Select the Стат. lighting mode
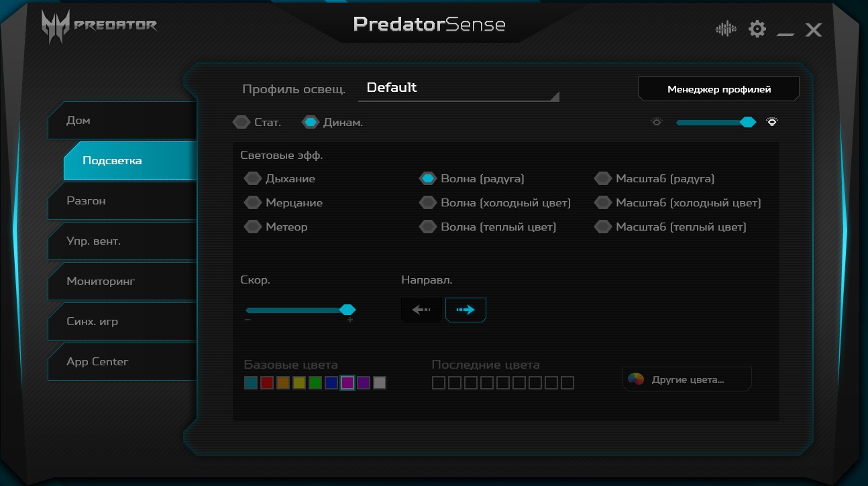The height and width of the screenshot is (486, 868). [x=241, y=123]
